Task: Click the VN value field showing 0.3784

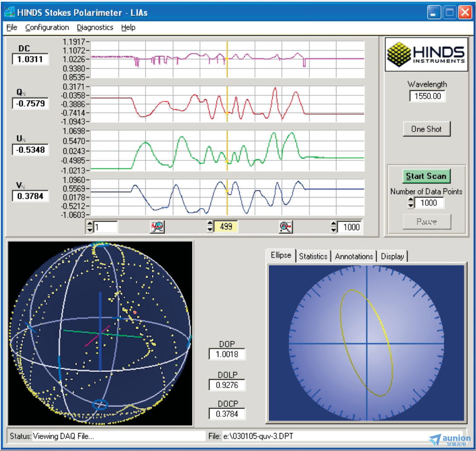Action: 30,196
